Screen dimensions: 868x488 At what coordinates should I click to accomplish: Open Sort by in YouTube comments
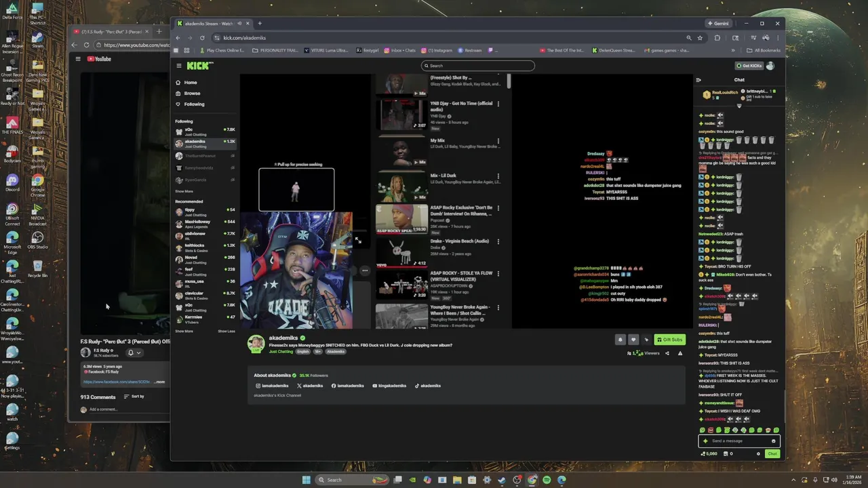(134, 396)
